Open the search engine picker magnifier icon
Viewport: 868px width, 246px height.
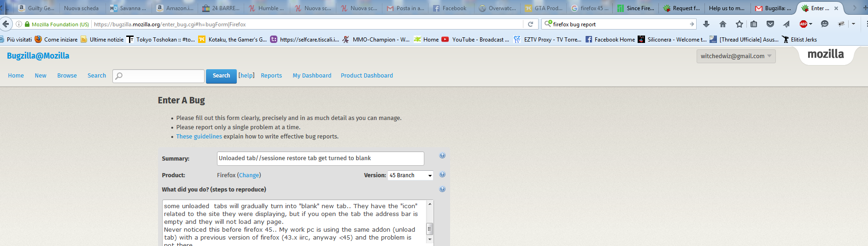pos(548,24)
